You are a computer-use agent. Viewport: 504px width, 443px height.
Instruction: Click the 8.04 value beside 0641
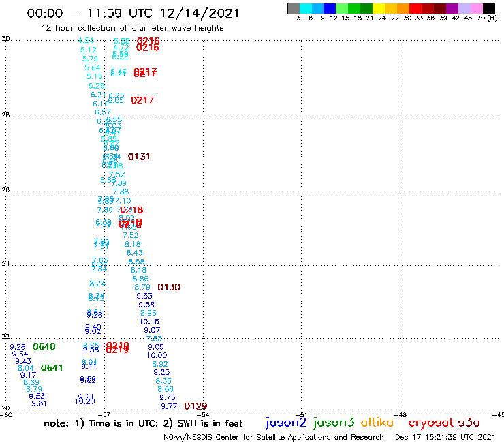(26, 368)
